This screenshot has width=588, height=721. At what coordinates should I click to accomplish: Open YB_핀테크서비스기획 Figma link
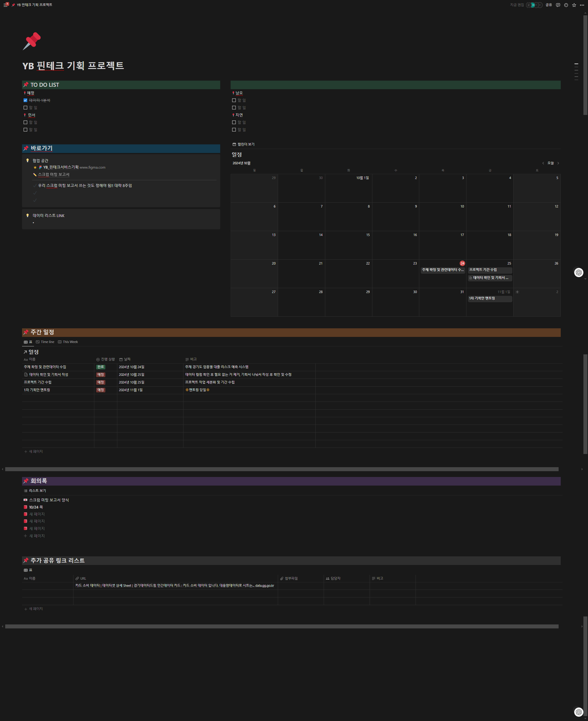tap(61, 167)
